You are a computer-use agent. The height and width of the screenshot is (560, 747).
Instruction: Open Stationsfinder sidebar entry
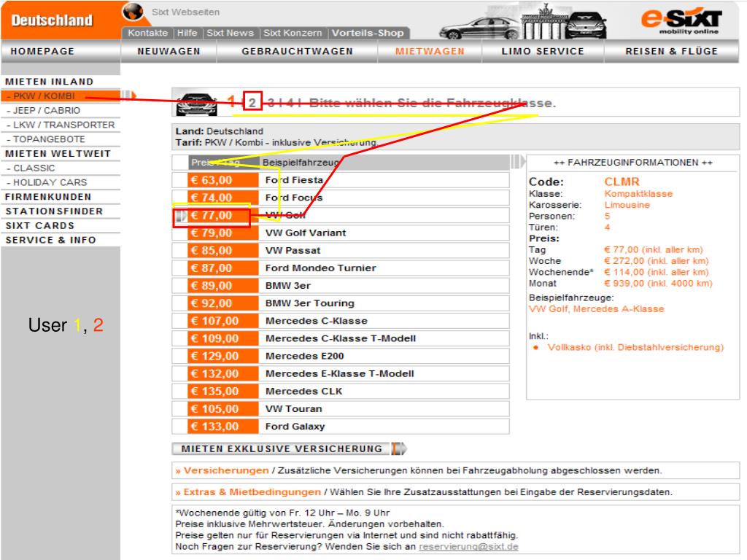pyautogui.click(x=54, y=211)
